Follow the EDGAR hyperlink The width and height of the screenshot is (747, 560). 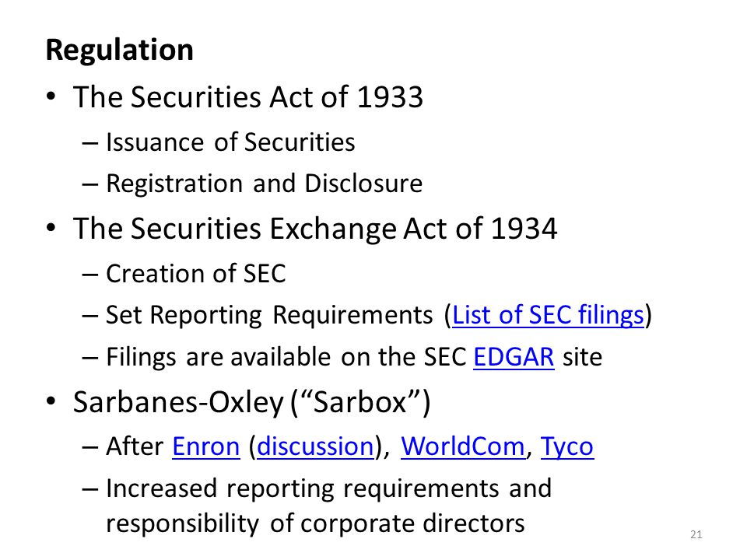[x=514, y=357]
